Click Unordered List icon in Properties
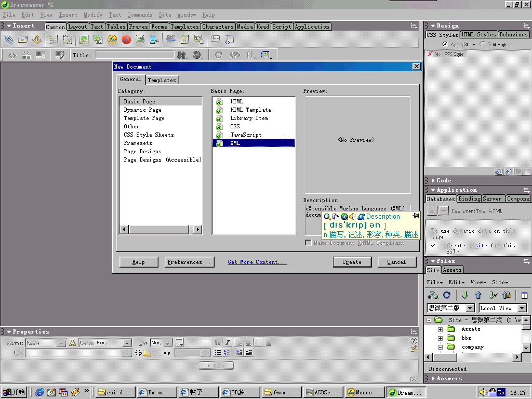This screenshot has width=532, height=399. coord(218,353)
